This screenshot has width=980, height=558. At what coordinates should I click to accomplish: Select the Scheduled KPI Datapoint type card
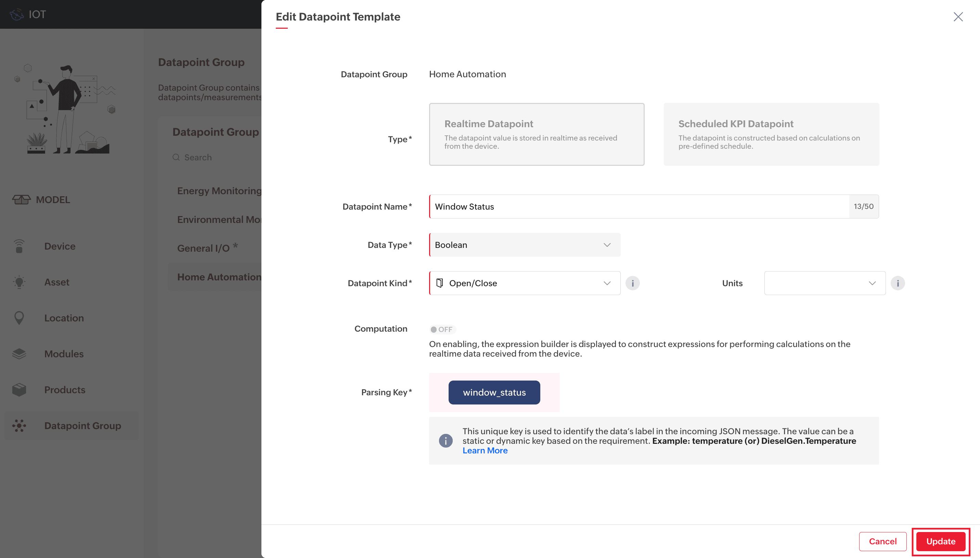pos(771,134)
